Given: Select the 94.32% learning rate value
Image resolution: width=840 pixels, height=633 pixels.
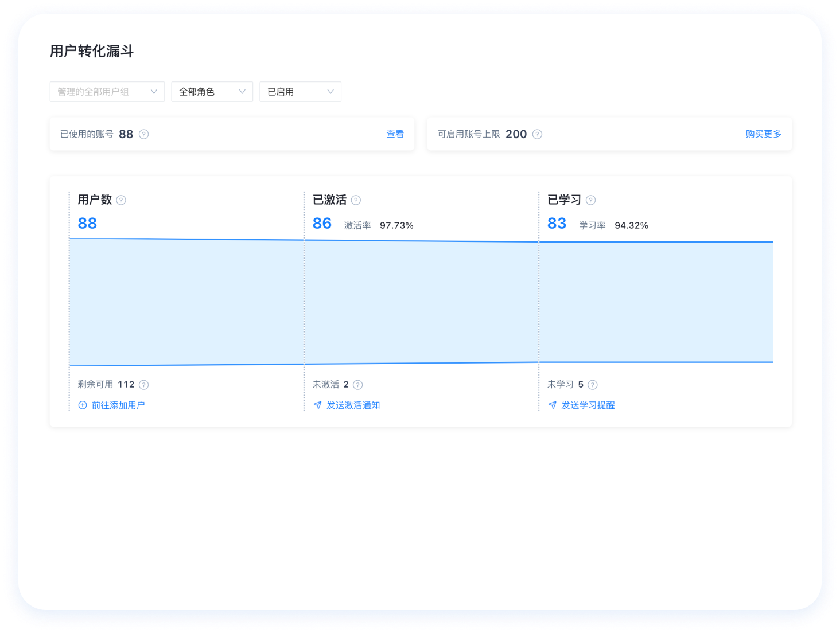Looking at the screenshot, I should coord(631,225).
